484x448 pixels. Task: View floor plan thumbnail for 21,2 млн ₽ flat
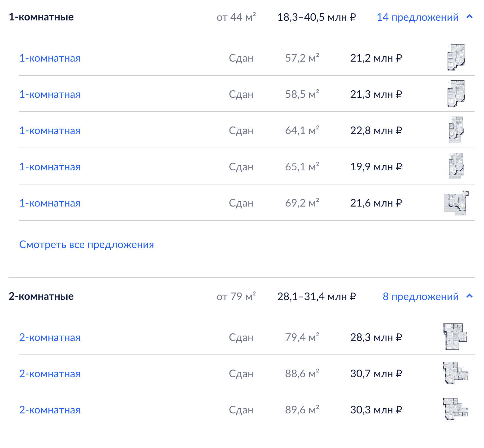click(456, 57)
